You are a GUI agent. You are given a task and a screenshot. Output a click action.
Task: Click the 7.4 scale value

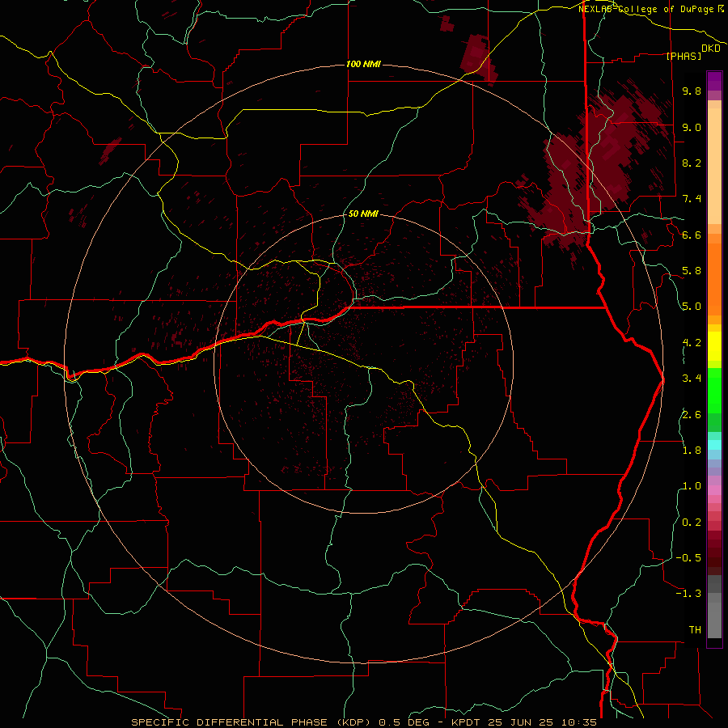point(692,199)
